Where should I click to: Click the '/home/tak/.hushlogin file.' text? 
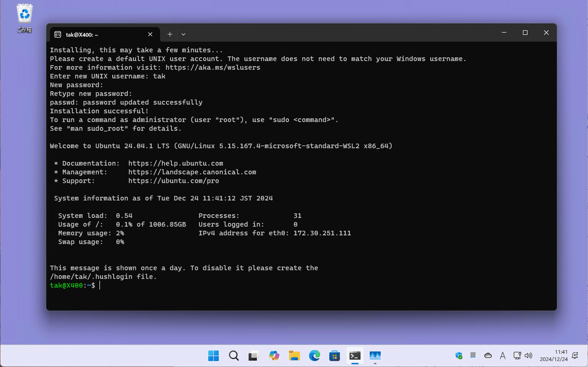pyautogui.click(x=103, y=277)
